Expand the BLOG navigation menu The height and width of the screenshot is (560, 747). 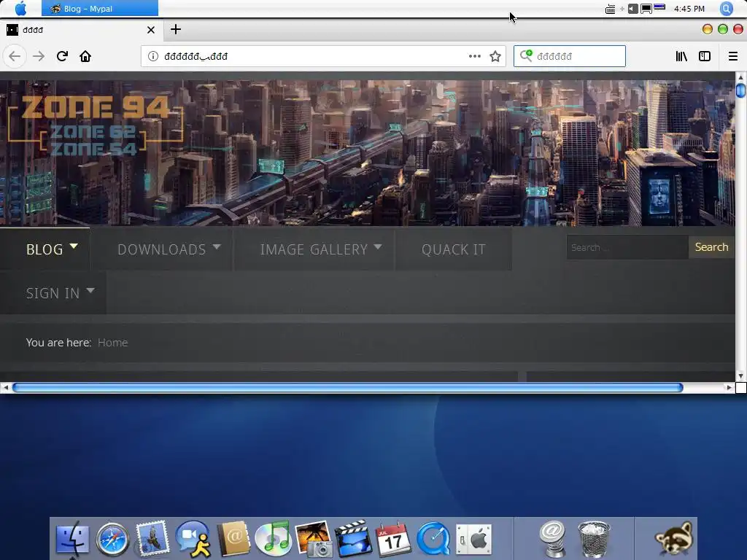click(44, 249)
